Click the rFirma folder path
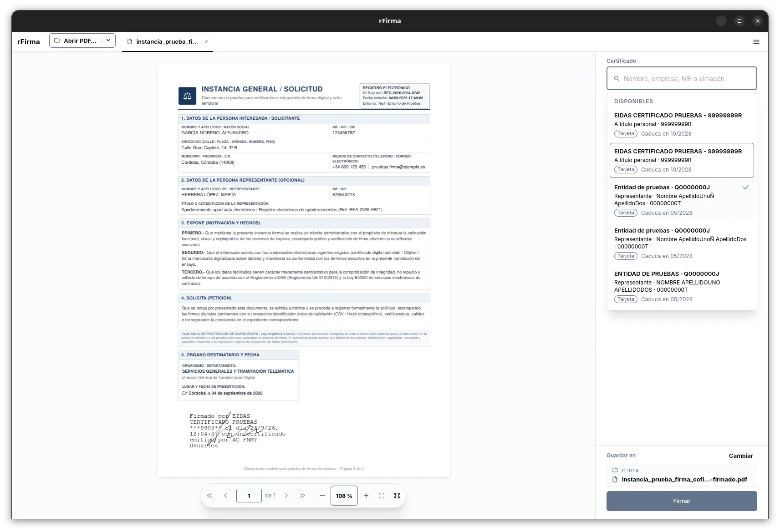This screenshot has height=532, width=780. point(630,470)
